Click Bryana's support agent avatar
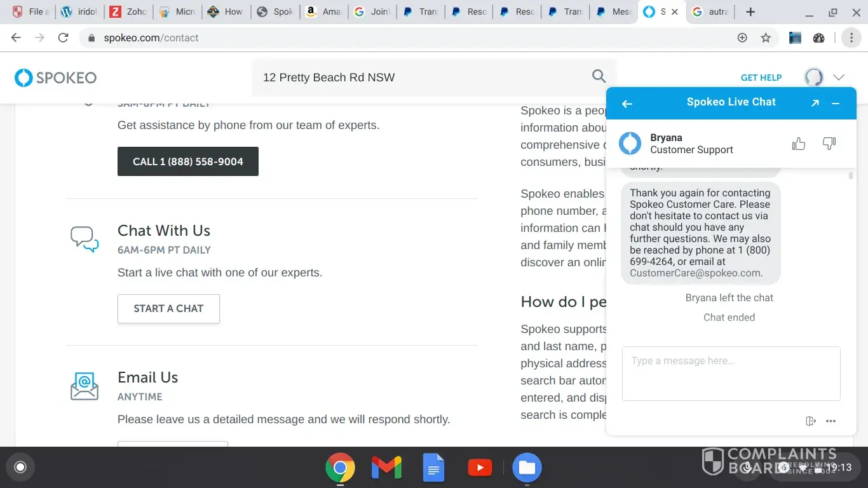 [630, 144]
